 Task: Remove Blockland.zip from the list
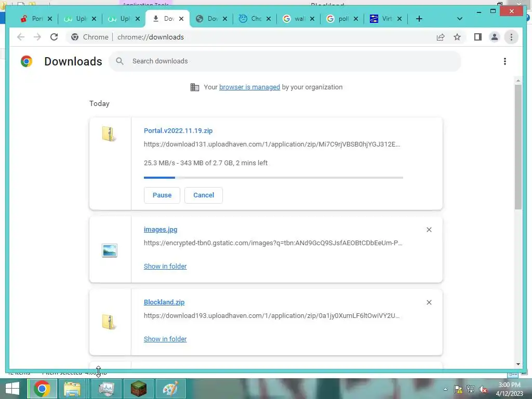click(x=429, y=302)
